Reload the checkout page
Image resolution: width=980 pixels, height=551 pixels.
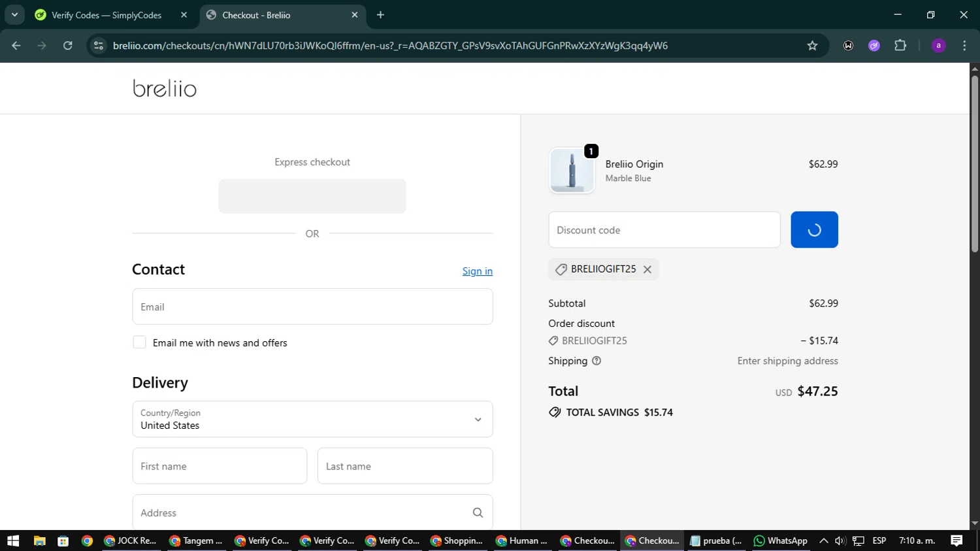(68, 46)
